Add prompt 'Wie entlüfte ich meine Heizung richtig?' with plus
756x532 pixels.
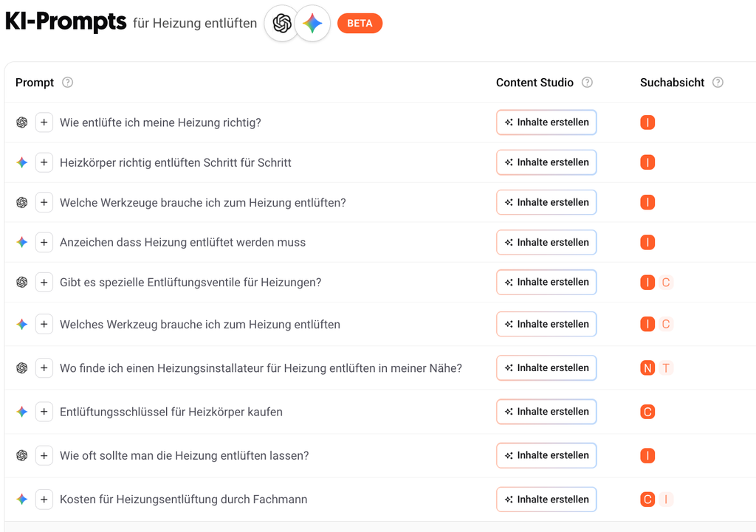click(44, 122)
